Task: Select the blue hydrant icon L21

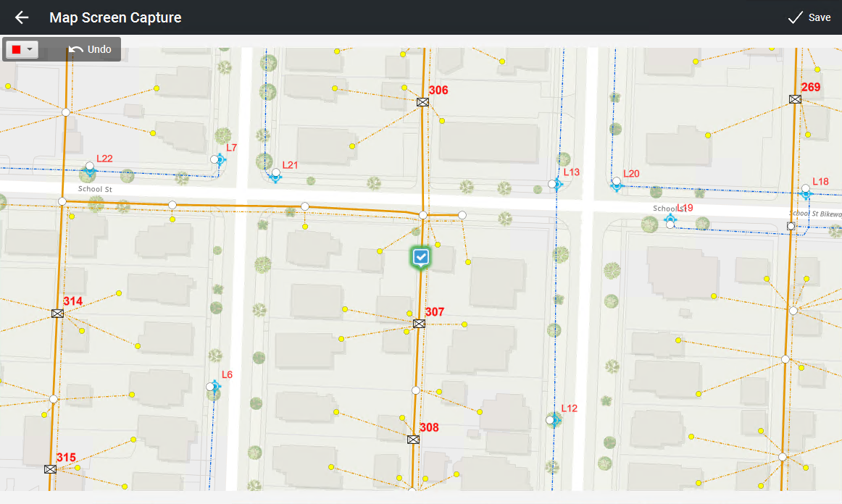Action: coord(275,176)
